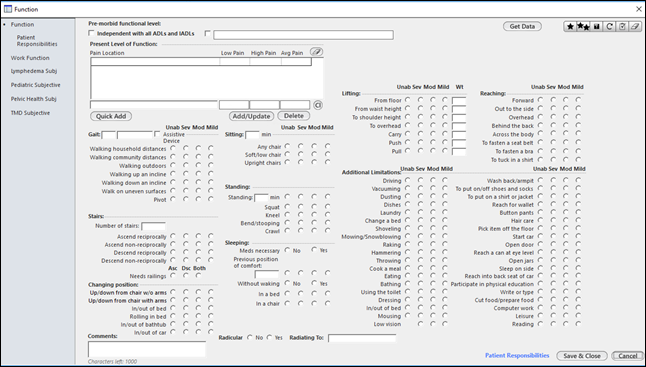Switch to Pediatric Subjective section
Screen dimensions: 646x367
[35, 85]
